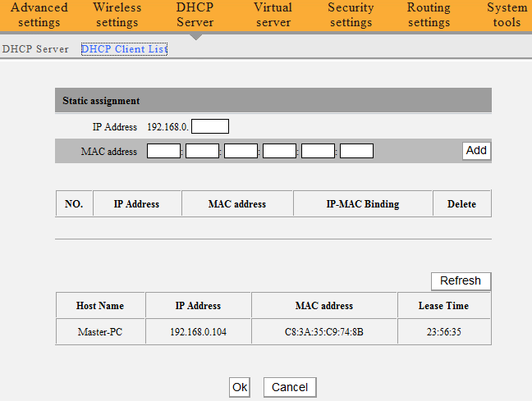
Task: Select the 192.168.0.104 IP address cell
Action: point(198,331)
